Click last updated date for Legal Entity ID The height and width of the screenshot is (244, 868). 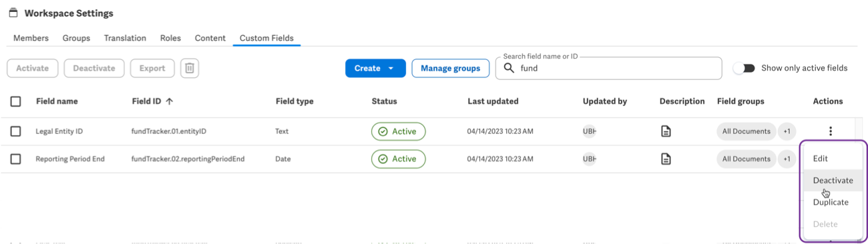click(500, 131)
